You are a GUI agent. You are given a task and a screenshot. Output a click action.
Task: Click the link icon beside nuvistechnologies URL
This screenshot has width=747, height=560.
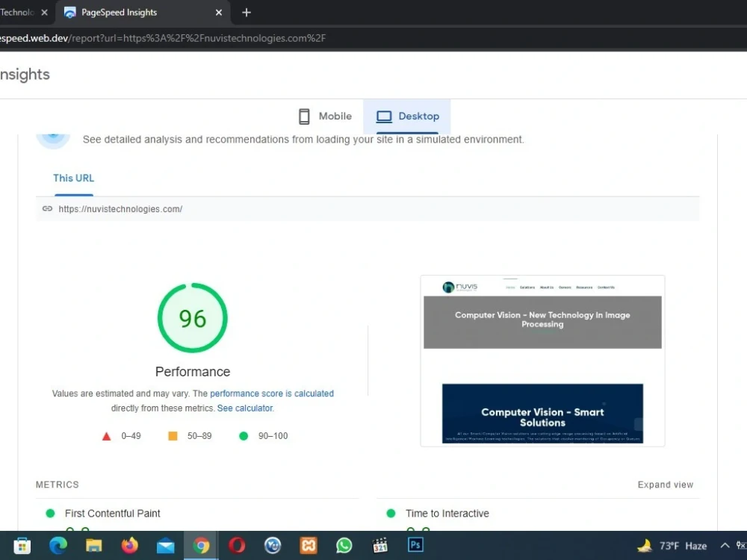47,208
